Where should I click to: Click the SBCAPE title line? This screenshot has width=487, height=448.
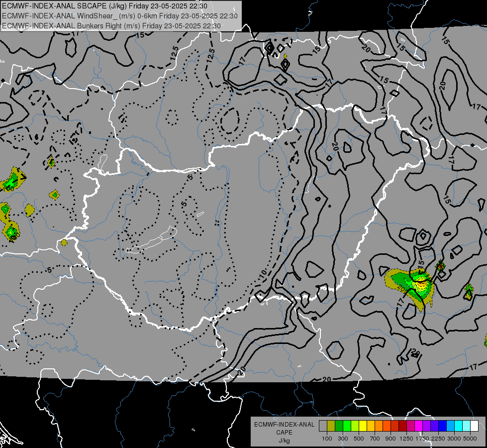point(104,6)
